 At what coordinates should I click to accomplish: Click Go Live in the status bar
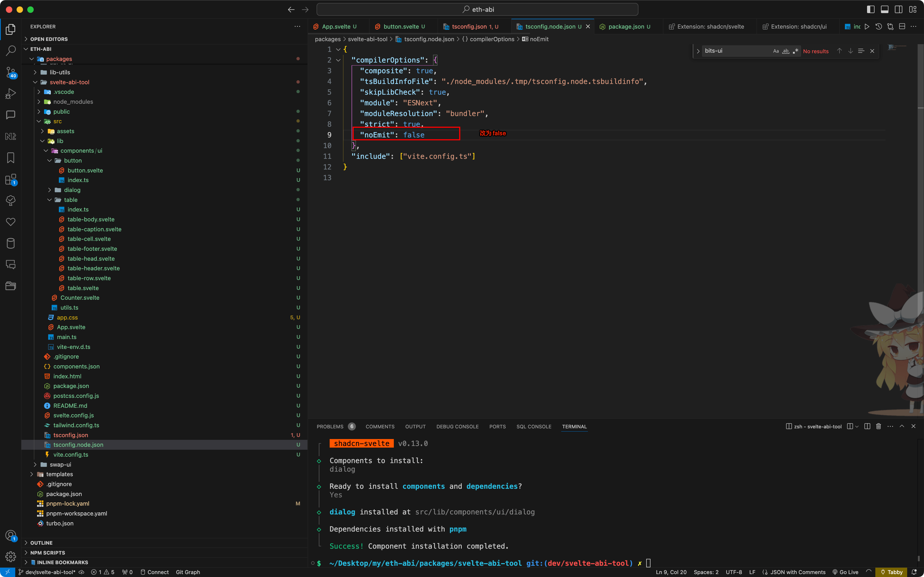point(845,572)
